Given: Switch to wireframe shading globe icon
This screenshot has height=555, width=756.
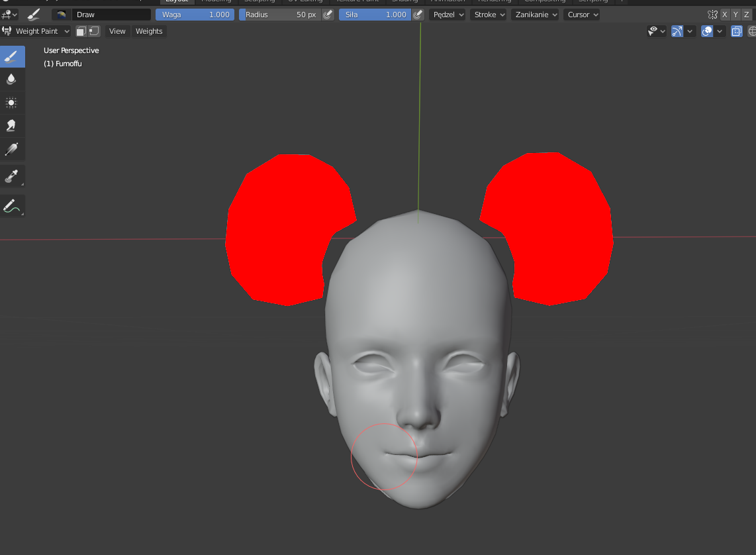Looking at the screenshot, I should tap(751, 31).
